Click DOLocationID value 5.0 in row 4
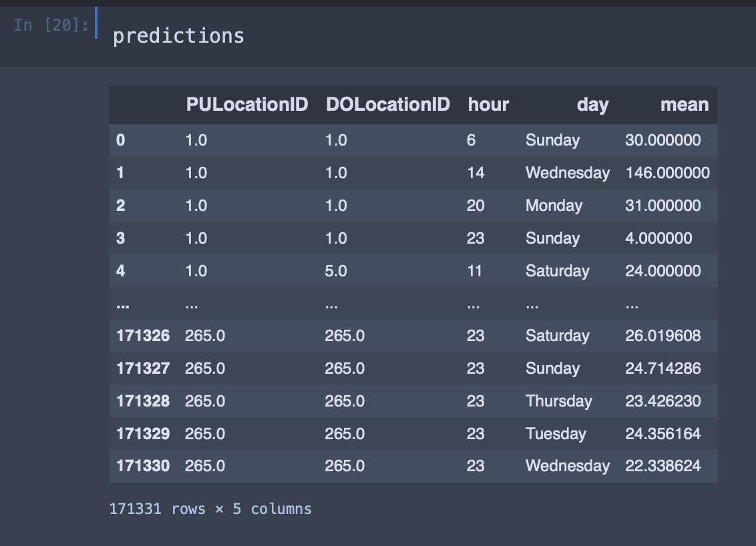This screenshot has height=546, width=756. point(335,271)
